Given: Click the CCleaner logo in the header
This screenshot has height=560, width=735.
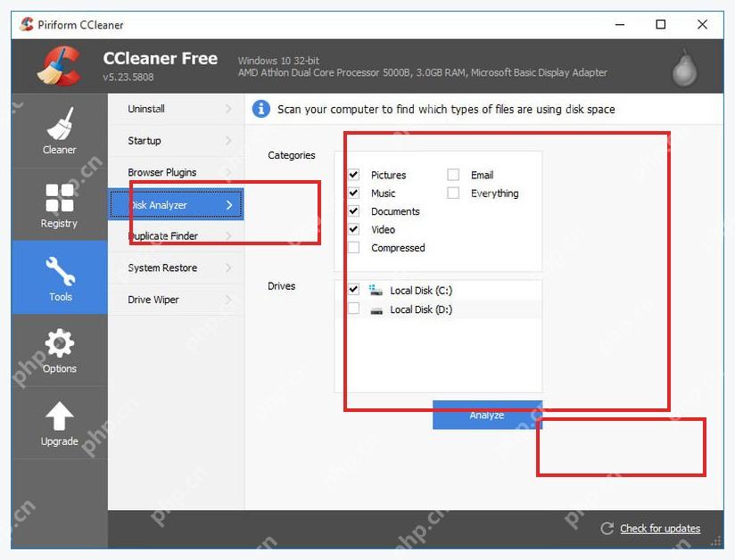Looking at the screenshot, I should pos(60,66).
